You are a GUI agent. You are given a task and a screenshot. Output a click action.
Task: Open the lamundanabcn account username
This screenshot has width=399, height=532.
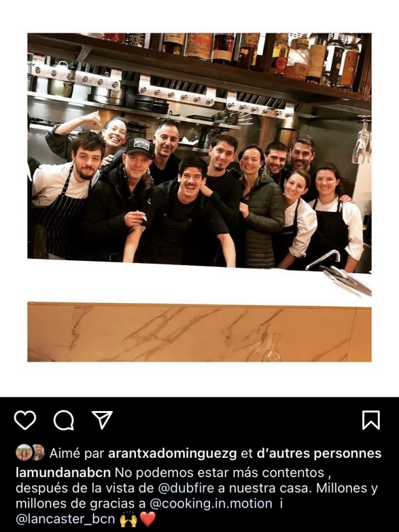(63, 473)
